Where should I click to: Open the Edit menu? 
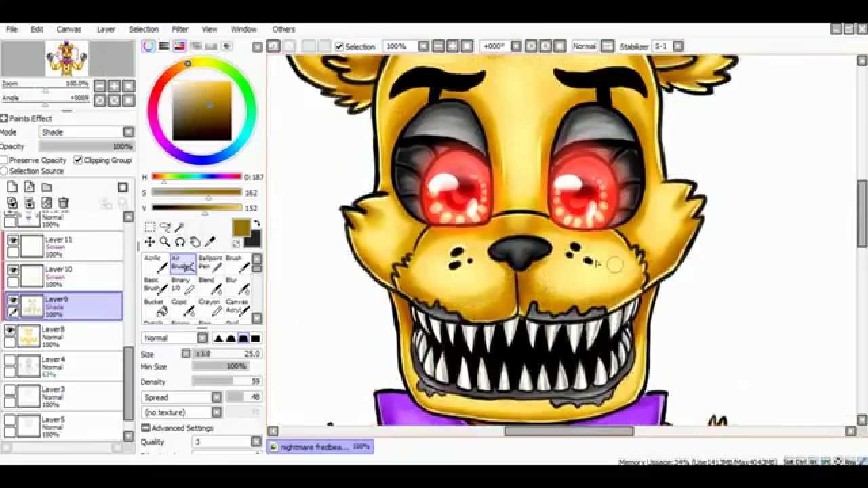point(37,29)
